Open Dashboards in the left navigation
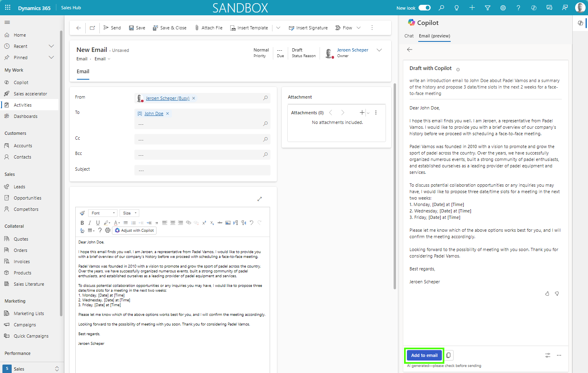The image size is (588, 373). [x=25, y=116]
